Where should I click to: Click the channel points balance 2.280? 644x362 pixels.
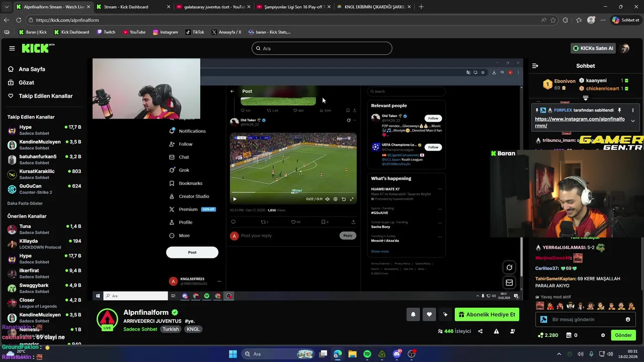pos(547,335)
